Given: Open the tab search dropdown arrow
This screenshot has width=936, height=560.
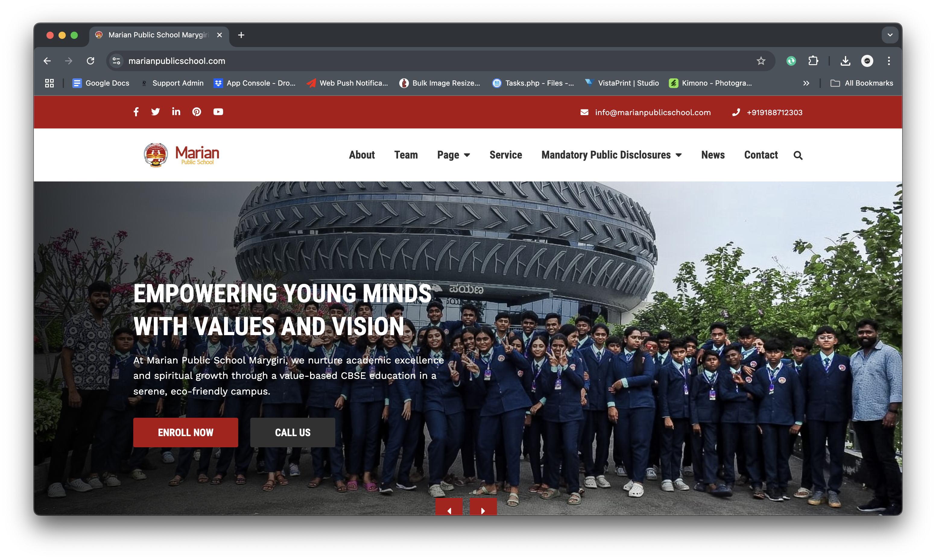Looking at the screenshot, I should point(890,35).
